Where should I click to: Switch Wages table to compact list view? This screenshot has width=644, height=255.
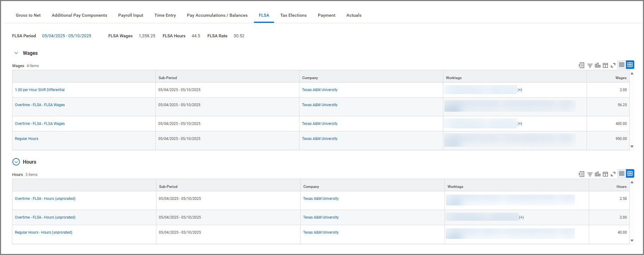622,65
